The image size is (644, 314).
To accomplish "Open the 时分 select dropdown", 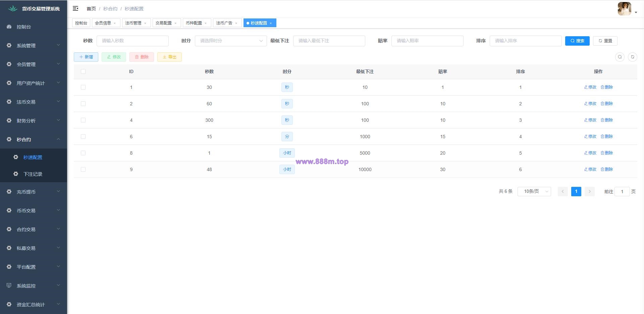I will click(x=231, y=41).
